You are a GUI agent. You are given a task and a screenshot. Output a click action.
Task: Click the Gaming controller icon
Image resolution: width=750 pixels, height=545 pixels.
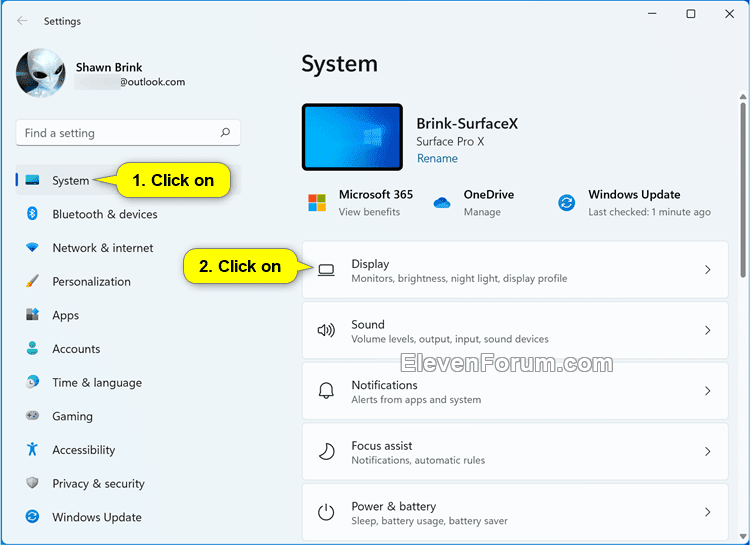pyautogui.click(x=32, y=416)
